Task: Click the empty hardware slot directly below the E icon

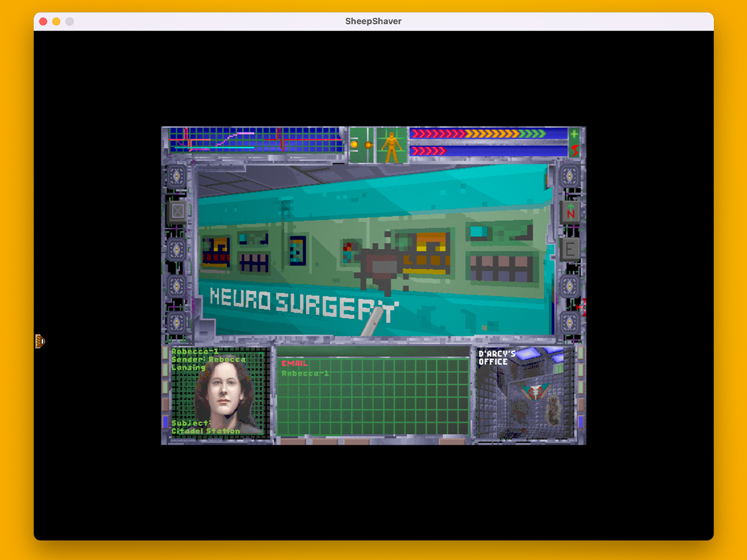Action: coord(570,286)
